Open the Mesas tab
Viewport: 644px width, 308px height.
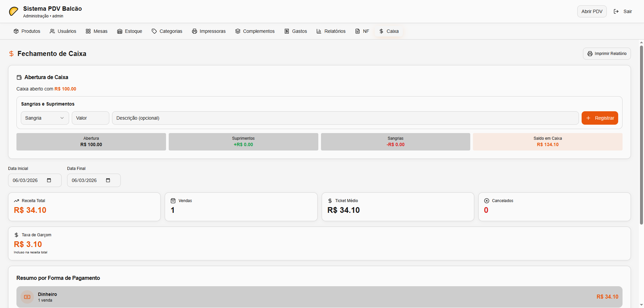tap(97, 31)
